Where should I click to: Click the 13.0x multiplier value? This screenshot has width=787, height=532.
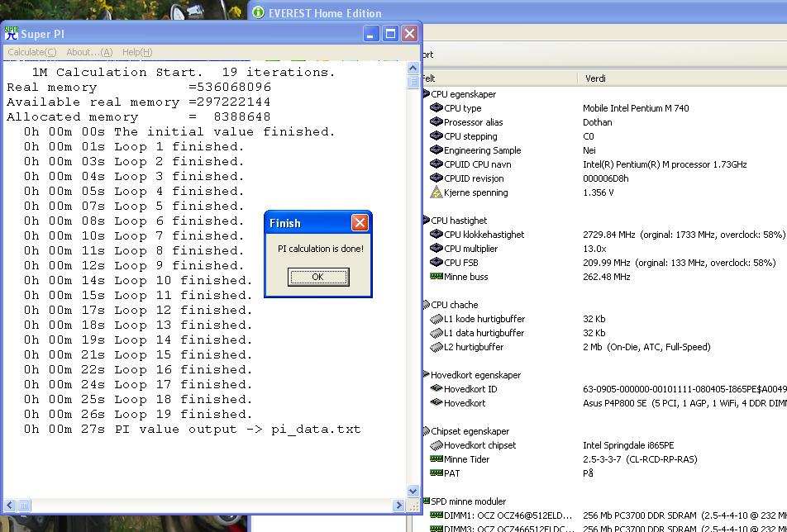[x=594, y=248]
